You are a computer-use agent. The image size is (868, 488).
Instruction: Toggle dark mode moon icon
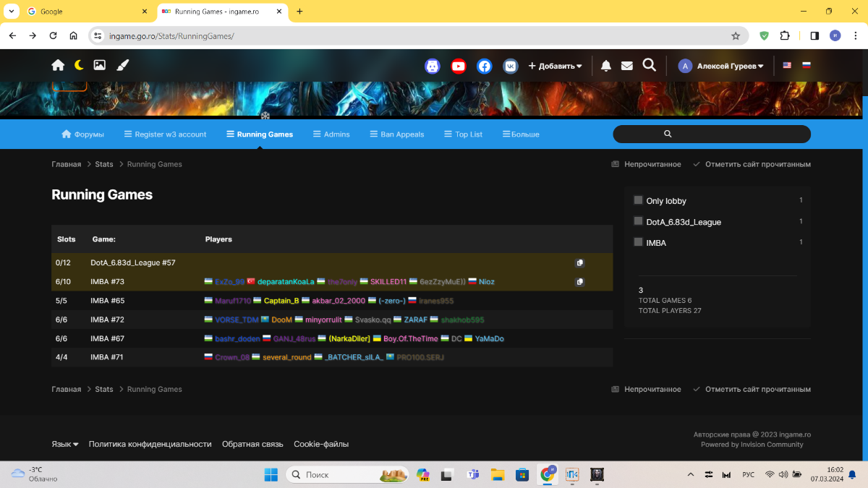79,65
